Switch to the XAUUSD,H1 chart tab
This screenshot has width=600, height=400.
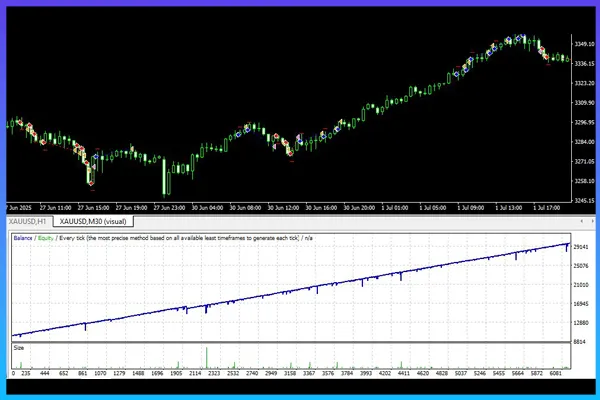pos(30,222)
